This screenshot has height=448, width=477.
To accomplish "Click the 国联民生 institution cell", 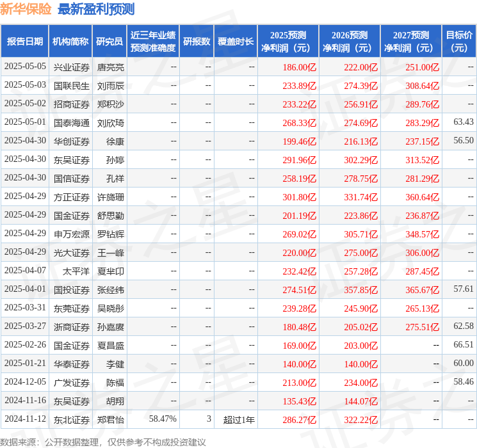I will tap(72, 86).
